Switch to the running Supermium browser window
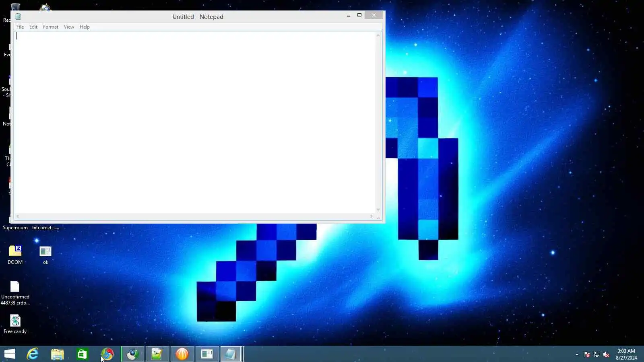The height and width of the screenshot is (362, 644). 132,354
